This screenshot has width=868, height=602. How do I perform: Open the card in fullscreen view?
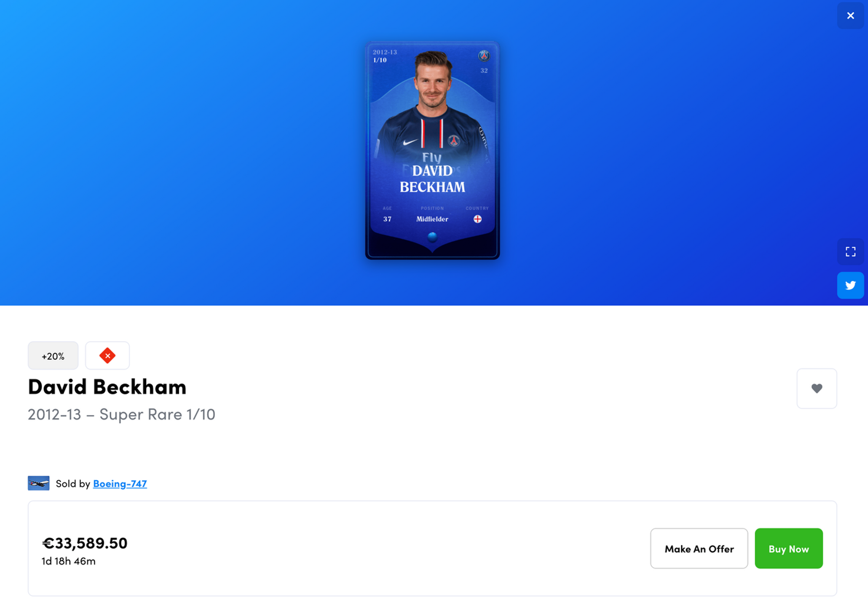[850, 252]
